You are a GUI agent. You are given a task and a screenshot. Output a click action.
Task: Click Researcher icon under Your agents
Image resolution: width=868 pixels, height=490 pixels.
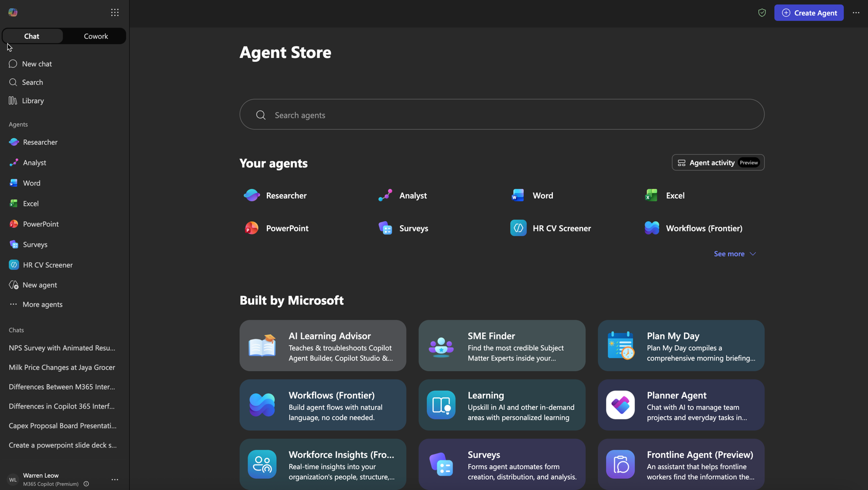tap(252, 195)
